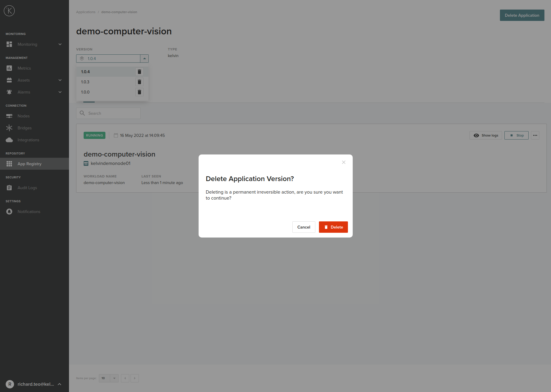Open Metrics in the sidebar
This screenshot has height=392, width=551.
(x=24, y=68)
